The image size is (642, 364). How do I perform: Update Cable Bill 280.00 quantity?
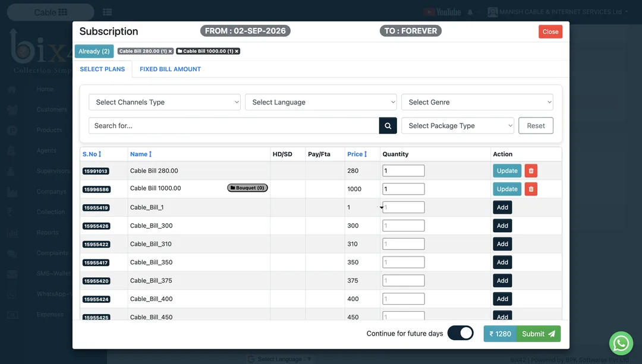coord(507,170)
